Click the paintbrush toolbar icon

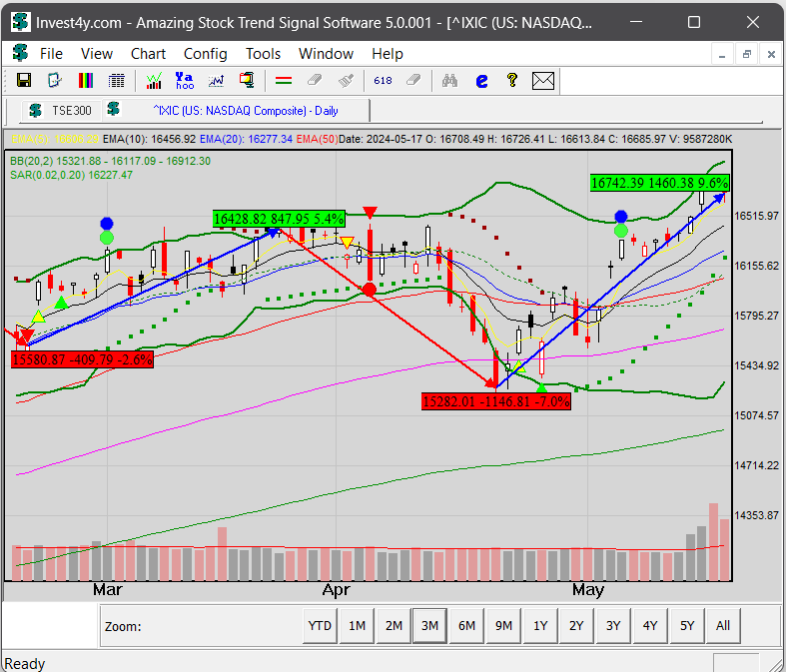pos(346,81)
